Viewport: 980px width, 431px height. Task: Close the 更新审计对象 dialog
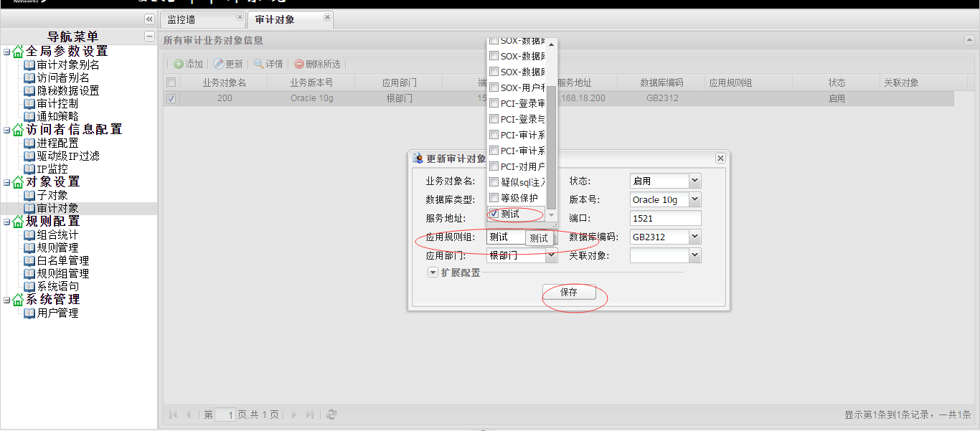pyautogui.click(x=720, y=158)
